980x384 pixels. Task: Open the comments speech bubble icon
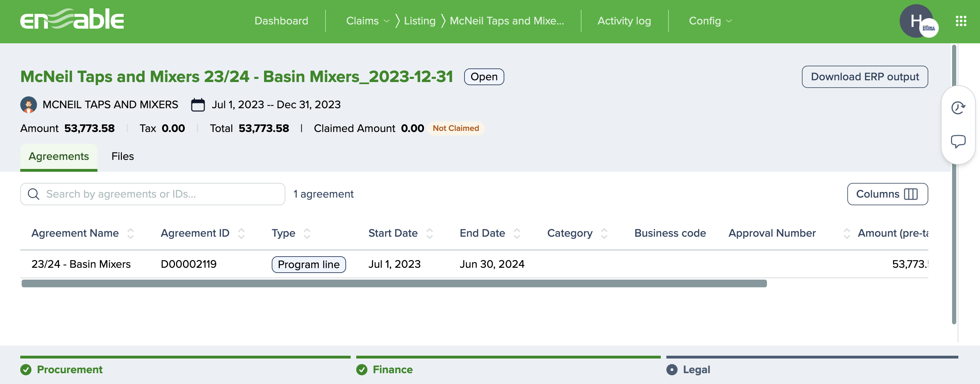(958, 141)
